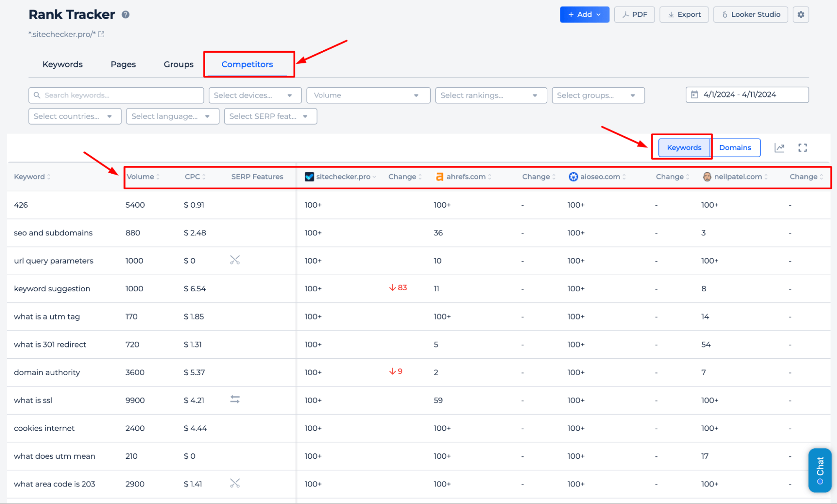This screenshot has height=504, width=837.
Task: Show the chart view icon
Action: pyautogui.click(x=779, y=148)
